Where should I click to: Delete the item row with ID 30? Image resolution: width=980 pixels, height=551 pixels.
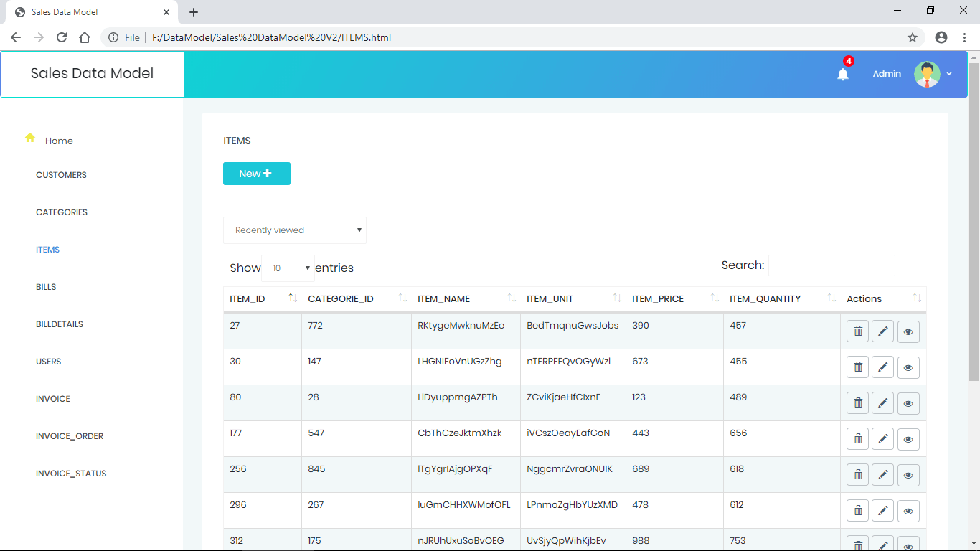[x=857, y=367]
